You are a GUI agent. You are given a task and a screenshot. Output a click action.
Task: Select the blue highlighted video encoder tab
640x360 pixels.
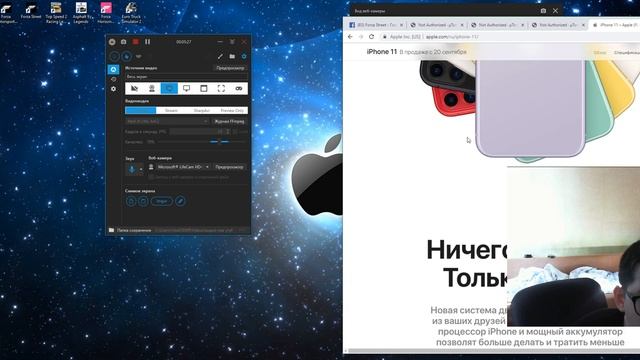(140, 111)
